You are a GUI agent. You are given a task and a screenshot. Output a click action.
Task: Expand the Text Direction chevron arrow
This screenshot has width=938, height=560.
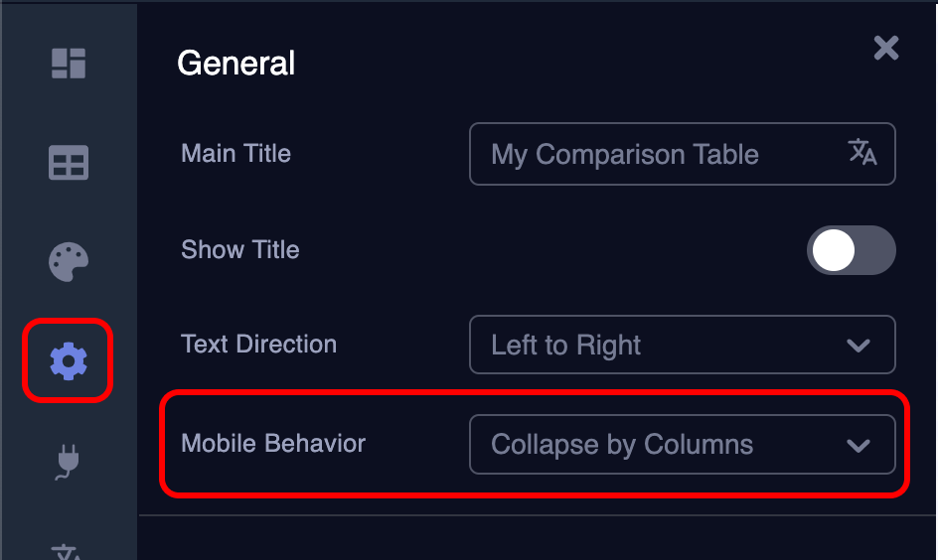(858, 346)
